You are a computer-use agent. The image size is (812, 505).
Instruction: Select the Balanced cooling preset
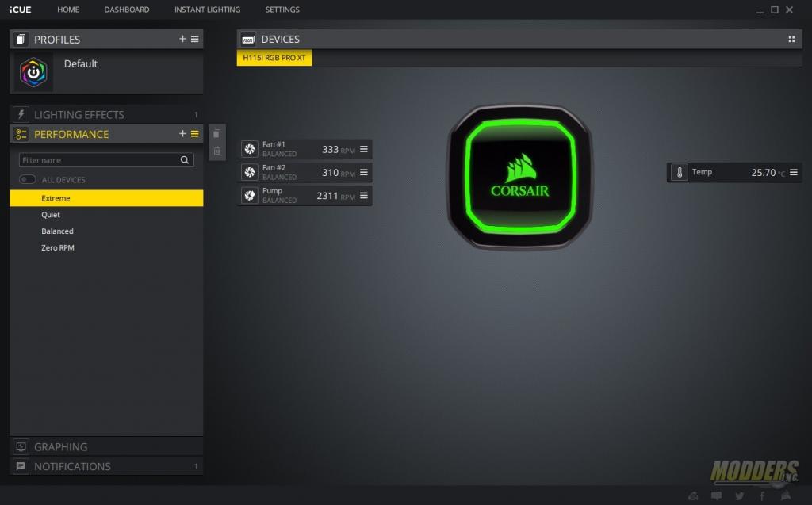(x=106, y=231)
